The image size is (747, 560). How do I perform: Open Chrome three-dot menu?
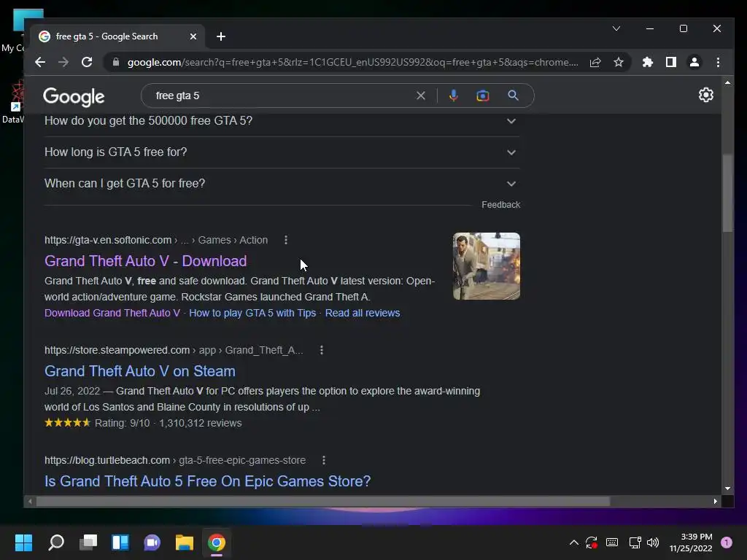(x=718, y=63)
